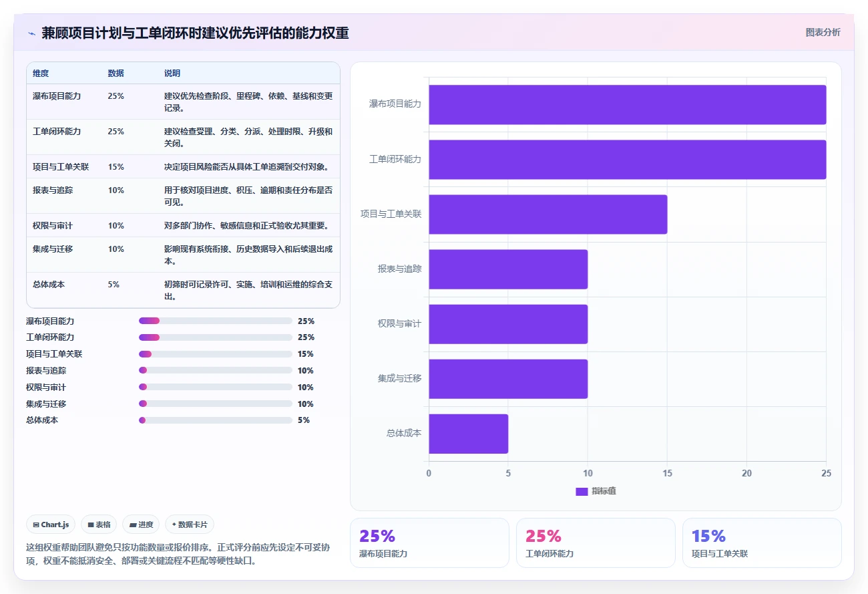Click the 维度 column header
The width and height of the screenshot is (868, 594).
pos(41,73)
